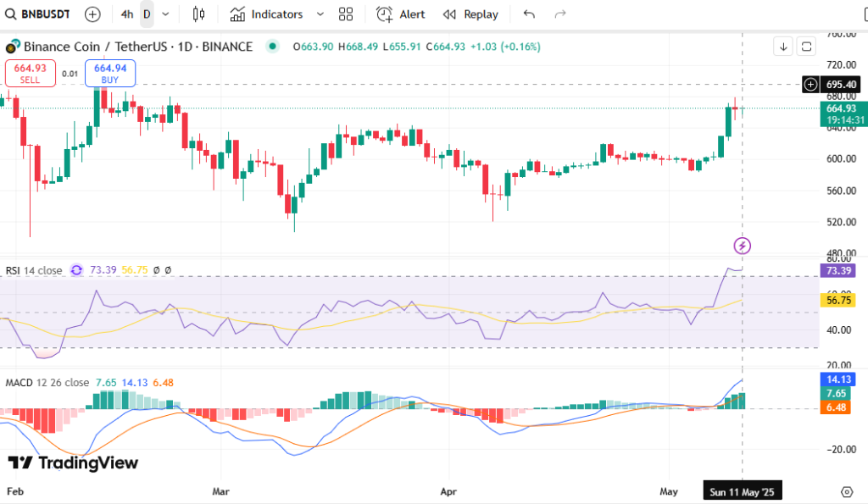This screenshot has height=504, width=868.
Task: Click the +1.03 (+0.16%) change value
Action: coord(505,47)
